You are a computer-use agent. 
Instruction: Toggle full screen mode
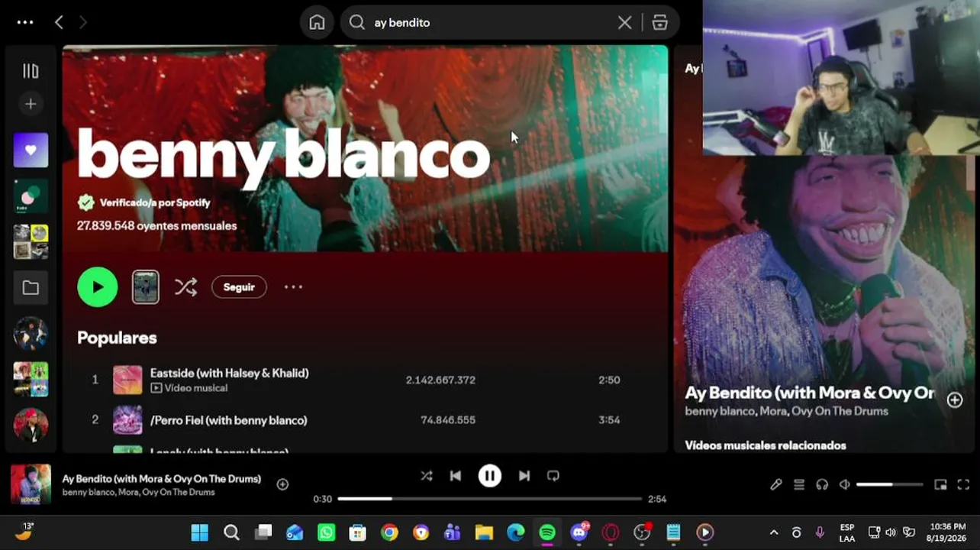[963, 484]
